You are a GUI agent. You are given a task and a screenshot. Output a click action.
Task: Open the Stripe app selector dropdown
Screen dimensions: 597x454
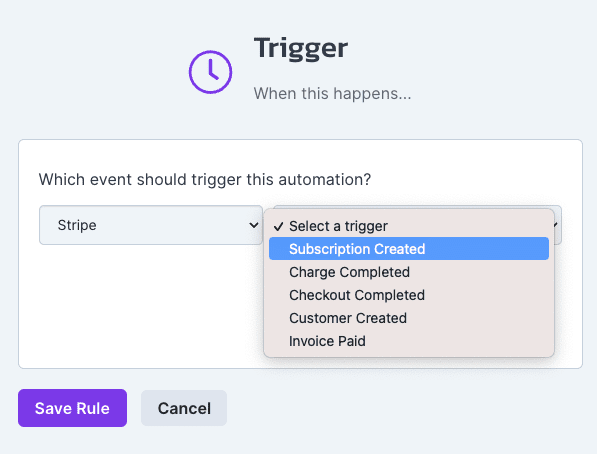click(151, 225)
